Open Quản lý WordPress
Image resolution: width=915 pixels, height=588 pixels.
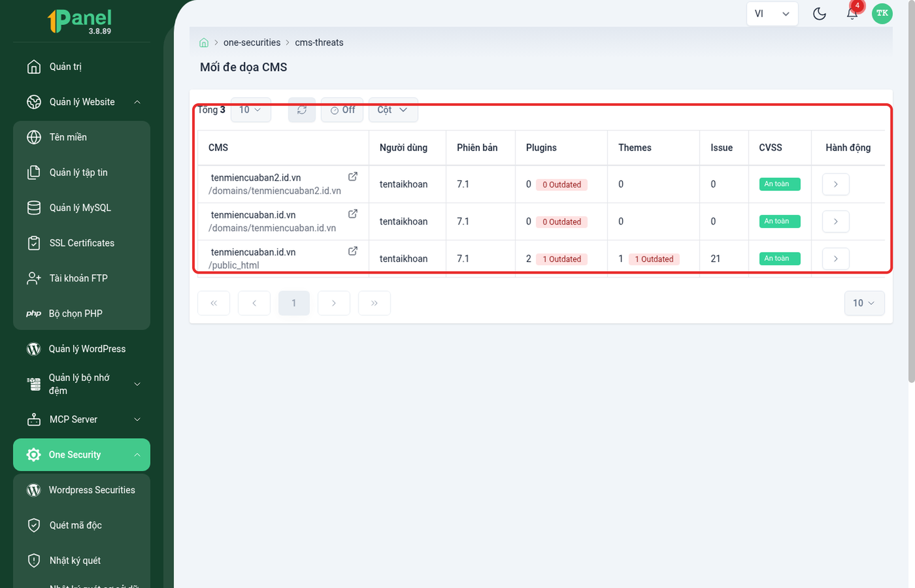pyautogui.click(x=82, y=349)
